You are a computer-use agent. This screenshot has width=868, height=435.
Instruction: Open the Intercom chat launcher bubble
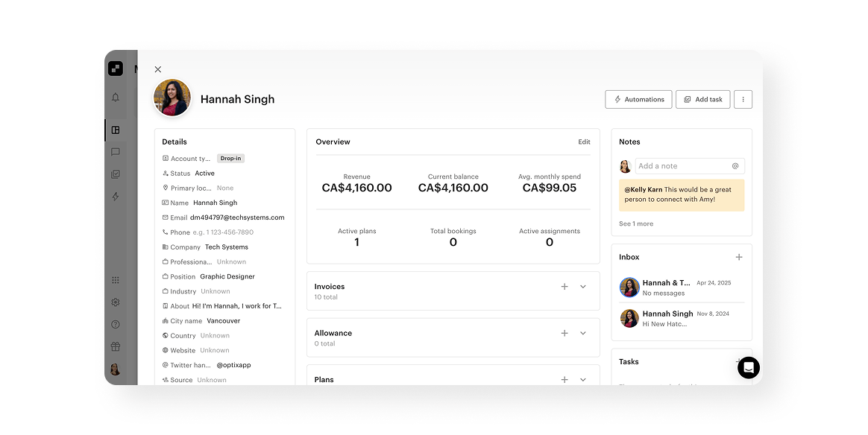tap(749, 367)
